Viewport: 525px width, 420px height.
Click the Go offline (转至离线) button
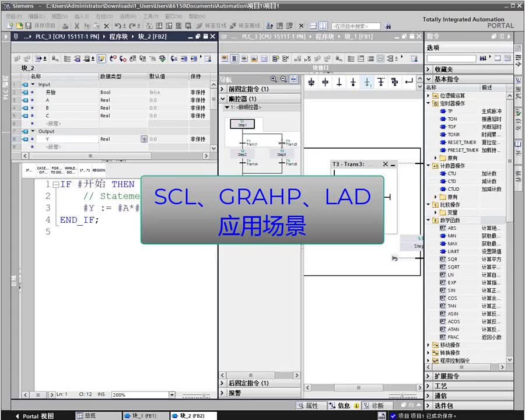tap(245, 26)
